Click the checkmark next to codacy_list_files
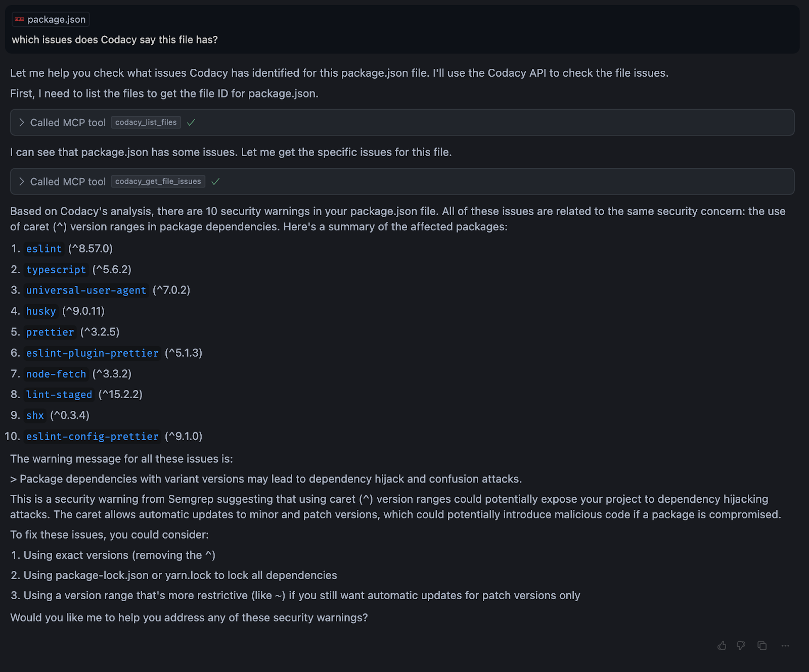 pos(191,122)
